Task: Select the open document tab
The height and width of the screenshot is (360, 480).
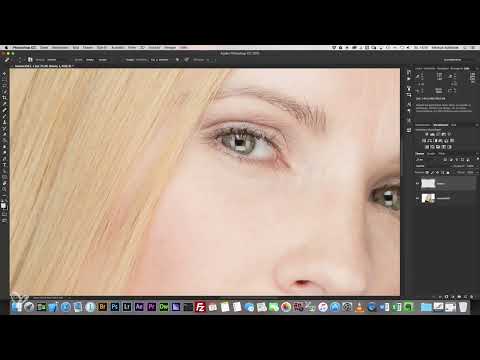Action: (43, 66)
